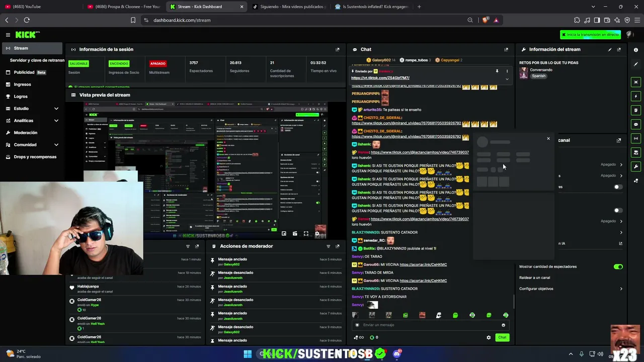Expand the Comunidad sidebar section

point(56,145)
